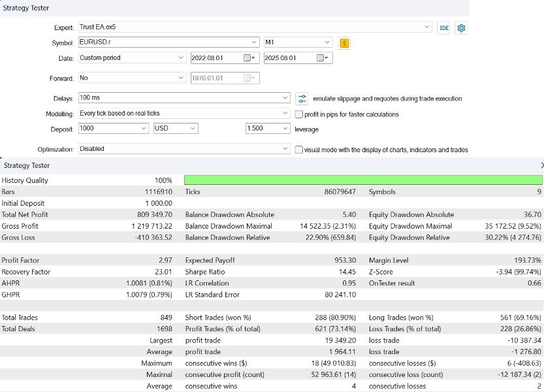
Task: Click the gold dollar symbol specification icon
Action: [344, 43]
